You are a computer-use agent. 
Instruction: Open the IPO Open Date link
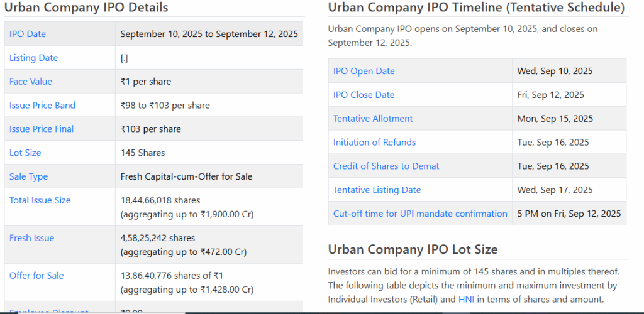coord(364,71)
